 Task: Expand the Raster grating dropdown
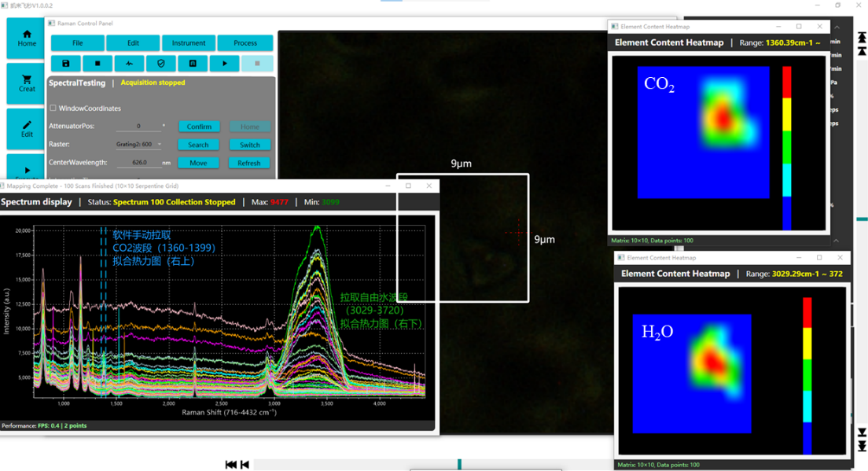160,145
